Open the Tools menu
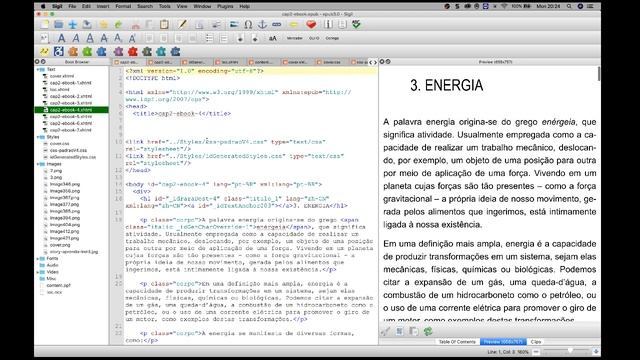 click(x=164, y=6)
